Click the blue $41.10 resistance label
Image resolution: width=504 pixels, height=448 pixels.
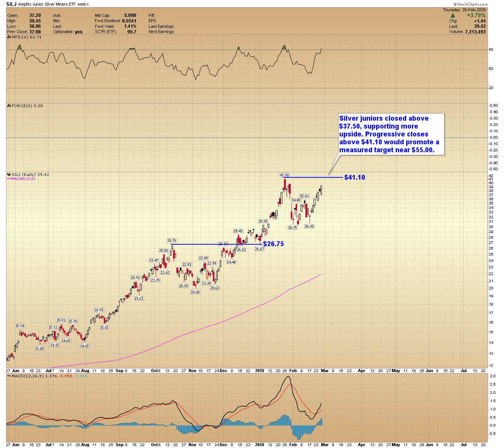354,177
